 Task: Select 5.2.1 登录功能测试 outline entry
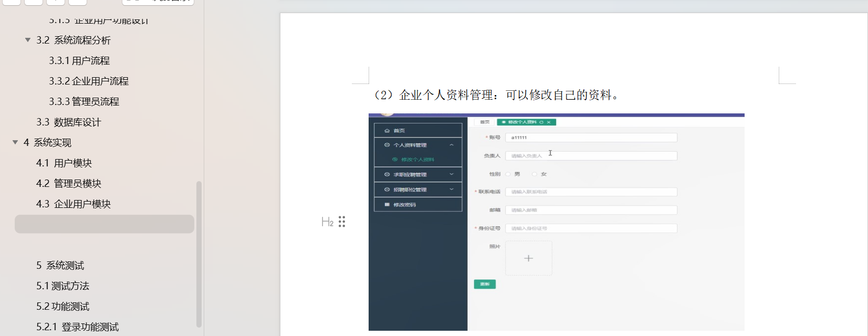click(x=77, y=327)
